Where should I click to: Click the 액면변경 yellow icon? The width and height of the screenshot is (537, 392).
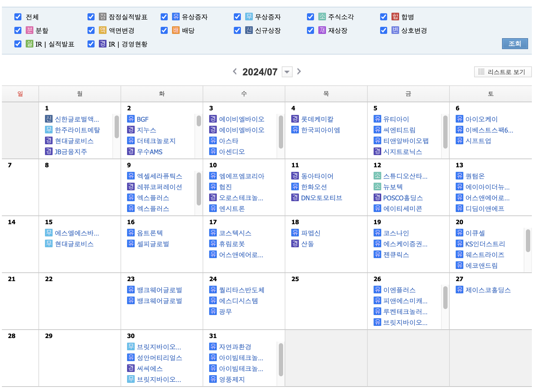click(102, 30)
